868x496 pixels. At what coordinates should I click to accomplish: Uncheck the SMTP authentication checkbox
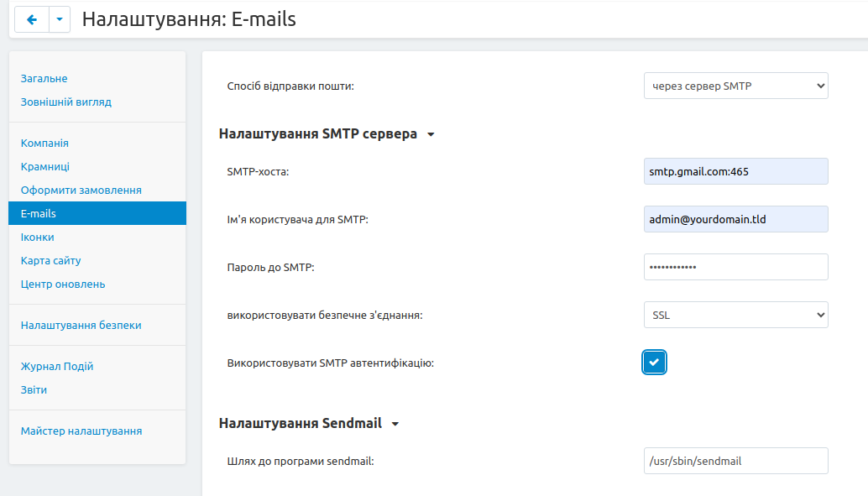[x=655, y=363]
